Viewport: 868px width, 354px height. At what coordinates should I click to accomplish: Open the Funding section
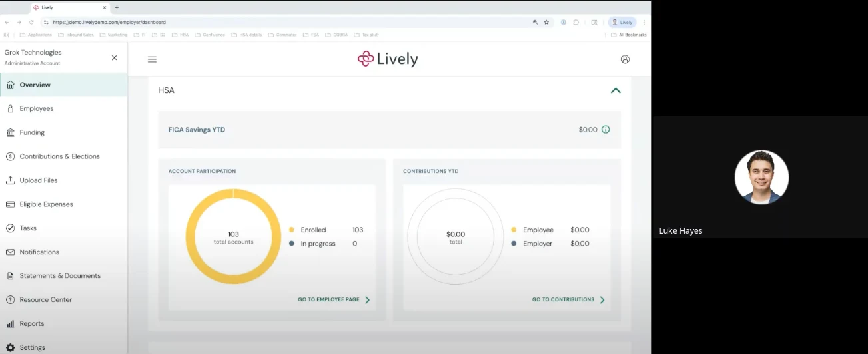coord(32,132)
